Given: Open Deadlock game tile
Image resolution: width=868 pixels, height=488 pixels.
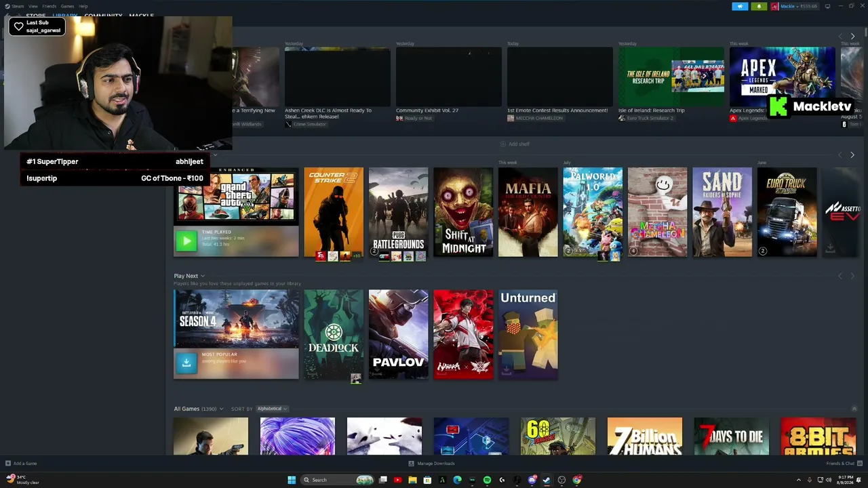Looking at the screenshot, I should tap(334, 335).
